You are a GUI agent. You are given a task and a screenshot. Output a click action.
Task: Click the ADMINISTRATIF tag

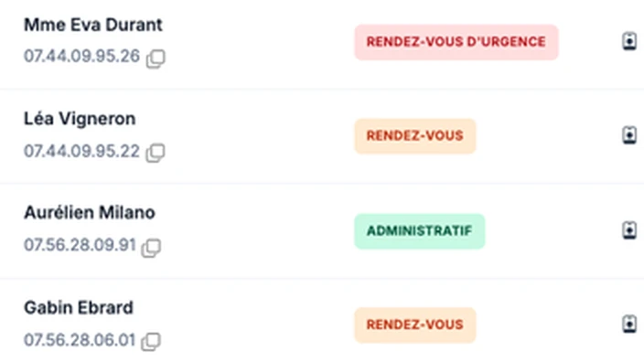click(420, 231)
